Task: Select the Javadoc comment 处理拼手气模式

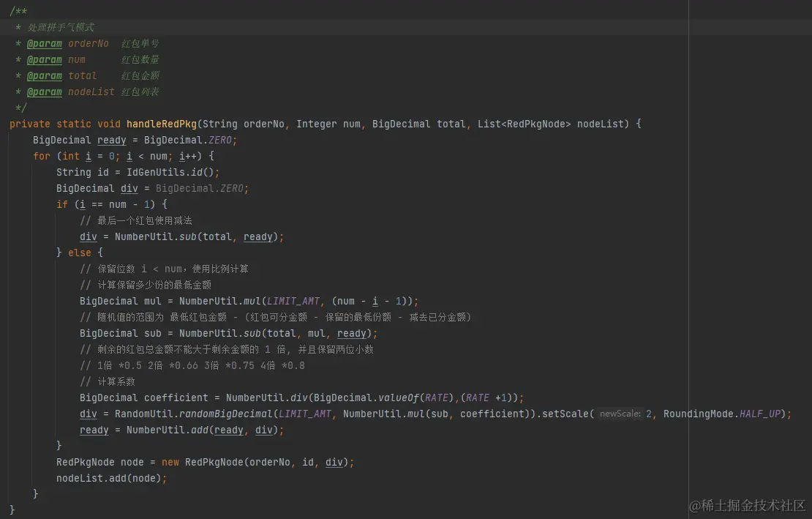Action: tap(61, 28)
